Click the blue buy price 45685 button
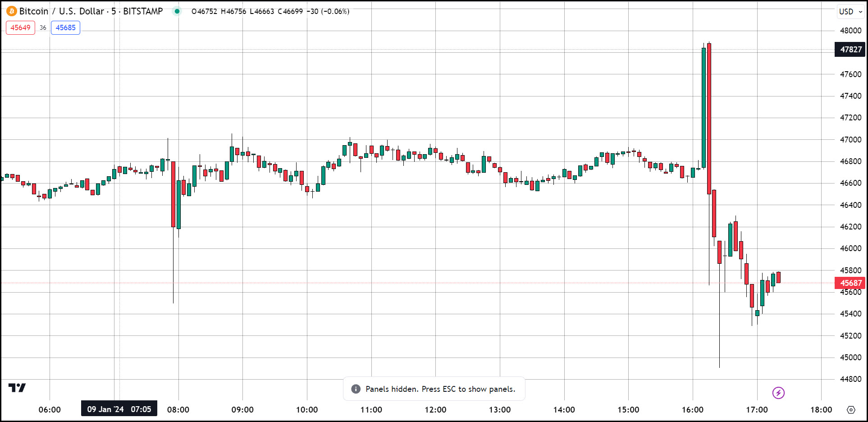This screenshot has width=868, height=422. pos(65,28)
